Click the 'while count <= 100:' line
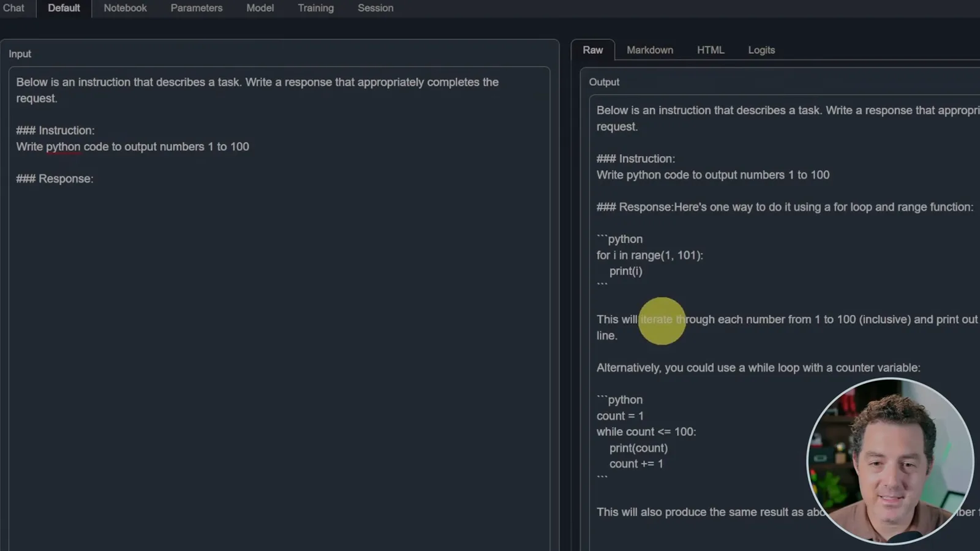This screenshot has height=551, width=980. coord(646,432)
